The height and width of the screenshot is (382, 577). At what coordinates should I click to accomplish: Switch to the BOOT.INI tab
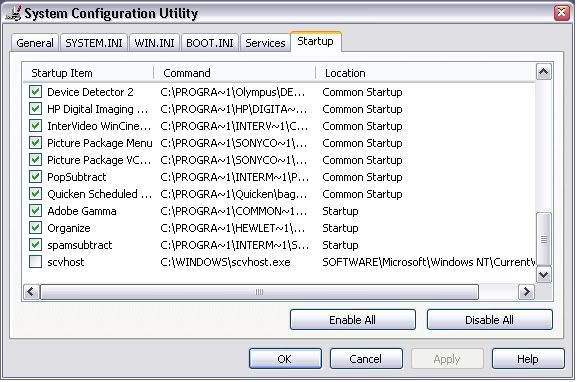point(209,43)
